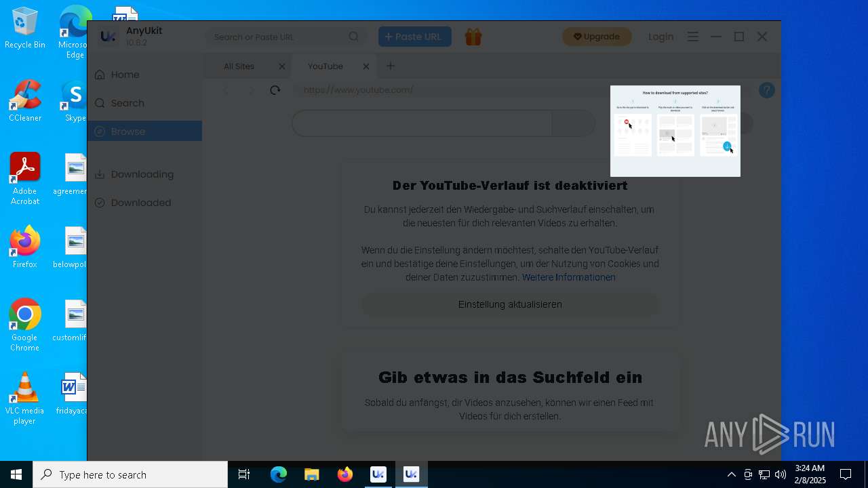Image resolution: width=868 pixels, height=488 pixels.
Task: Click the AnyUkit logo icon
Action: [x=108, y=37]
